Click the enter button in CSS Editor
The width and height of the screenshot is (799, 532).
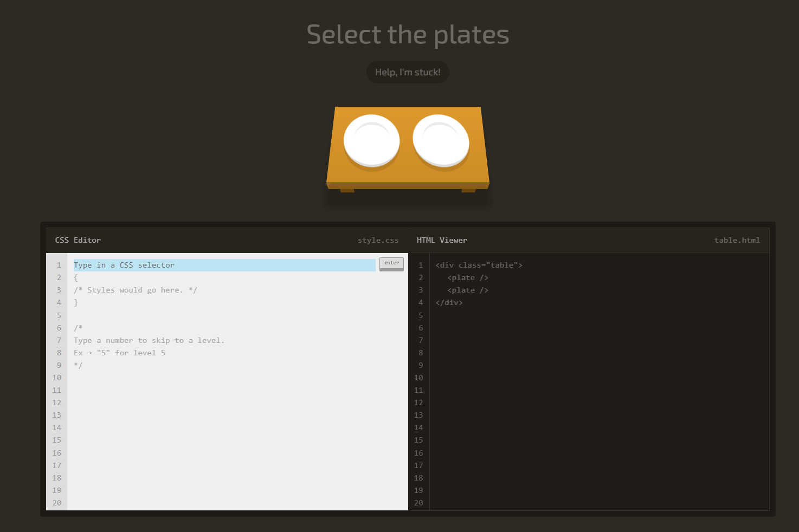[x=391, y=264]
